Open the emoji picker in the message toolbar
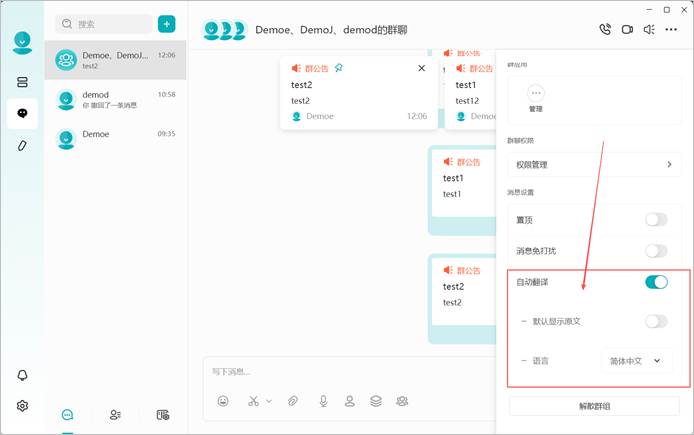Viewport: 694px width, 435px height. 223,401
